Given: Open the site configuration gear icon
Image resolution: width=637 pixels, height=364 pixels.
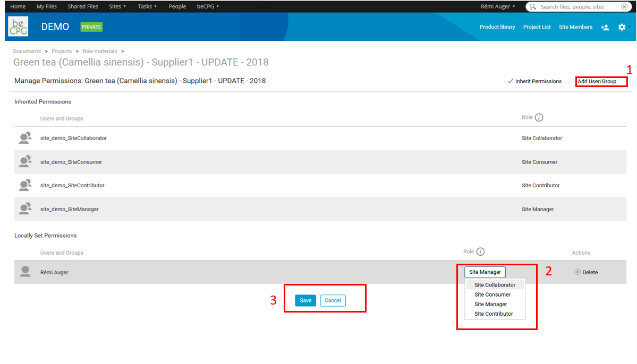Looking at the screenshot, I should (x=622, y=27).
